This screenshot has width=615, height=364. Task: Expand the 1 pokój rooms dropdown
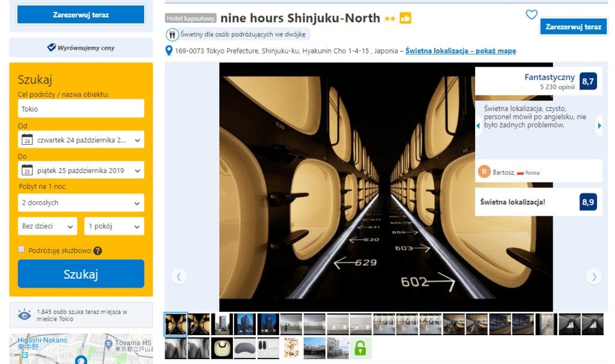(114, 226)
